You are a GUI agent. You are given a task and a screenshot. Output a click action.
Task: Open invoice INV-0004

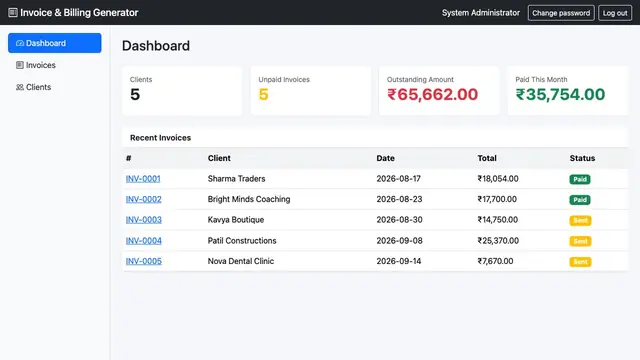tap(144, 240)
